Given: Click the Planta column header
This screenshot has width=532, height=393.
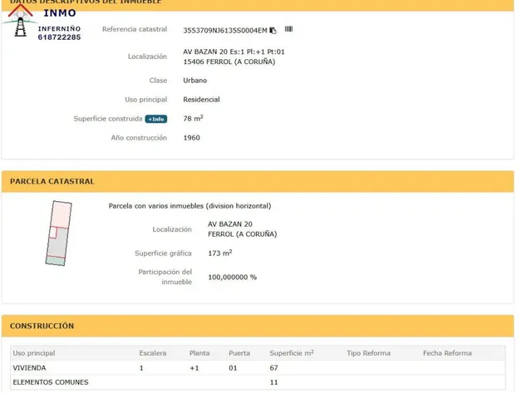Looking at the screenshot, I should 199,353.
